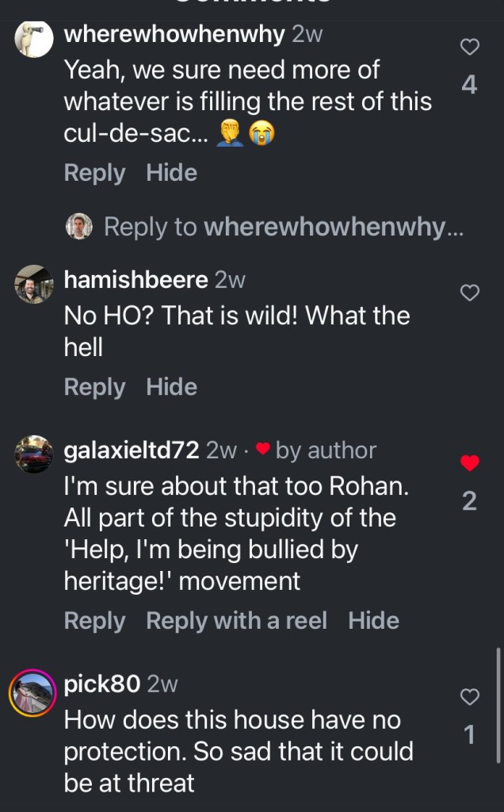Open wherewhowhenwhy profile picture
This screenshot has height=812, width=504.
tap(34, 39)
